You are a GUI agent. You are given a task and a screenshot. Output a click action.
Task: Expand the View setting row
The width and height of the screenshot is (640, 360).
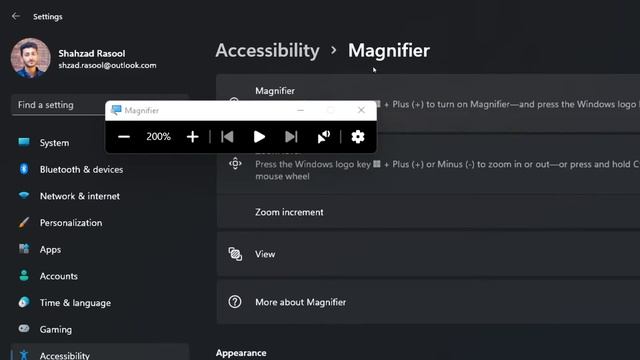coord(428,254)
